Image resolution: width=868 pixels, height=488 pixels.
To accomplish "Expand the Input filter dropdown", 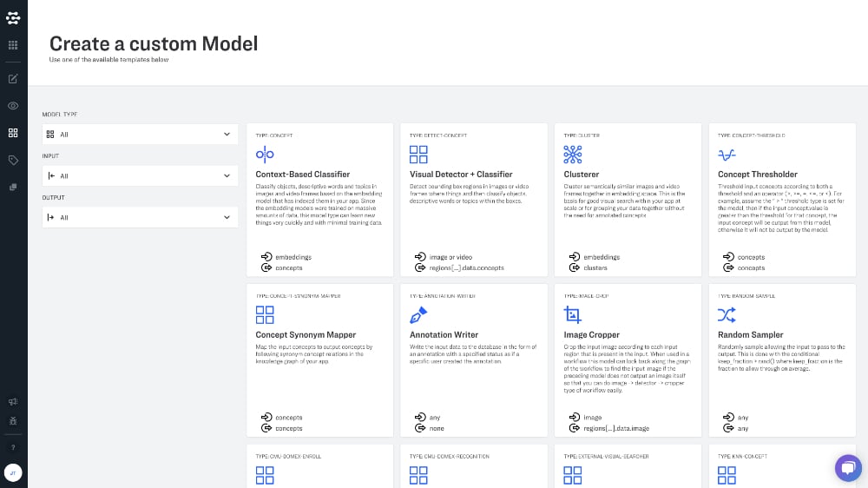I will click(140, 176).
